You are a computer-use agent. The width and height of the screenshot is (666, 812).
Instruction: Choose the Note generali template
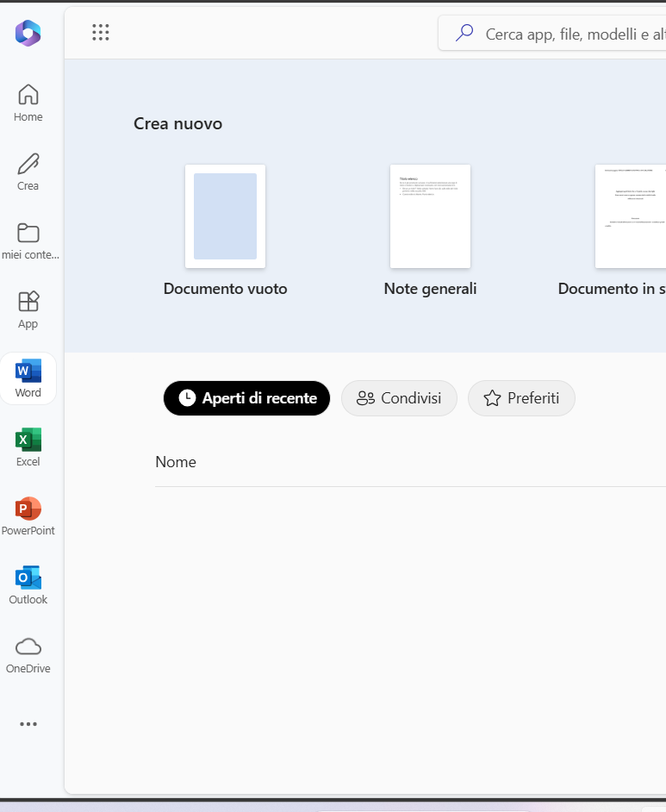coord(430,216)
